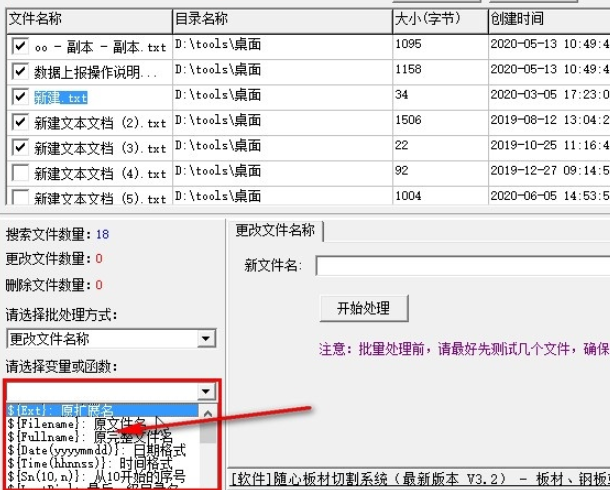Select ${Ext}: 原扩展名 option
This screenshot has height=490, width=610.
click(102, 410)
